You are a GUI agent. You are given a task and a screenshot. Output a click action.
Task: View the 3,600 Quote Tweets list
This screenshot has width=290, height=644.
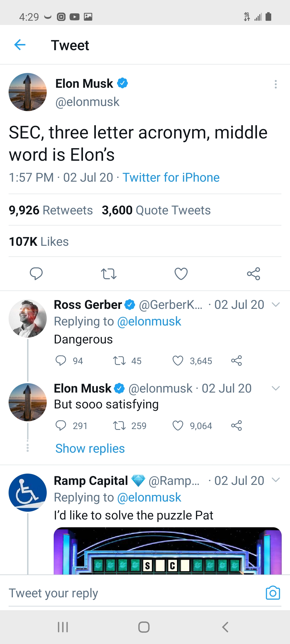point(156,210)
